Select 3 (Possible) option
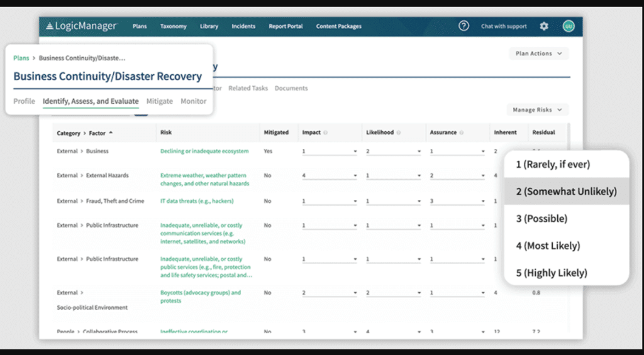 coord(567,218)
